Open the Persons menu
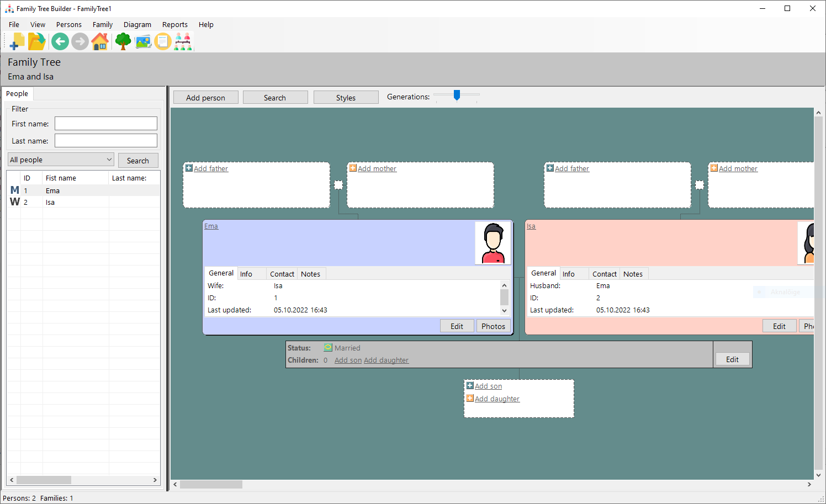This screenshot has width=826, height=504. (68, 25)
